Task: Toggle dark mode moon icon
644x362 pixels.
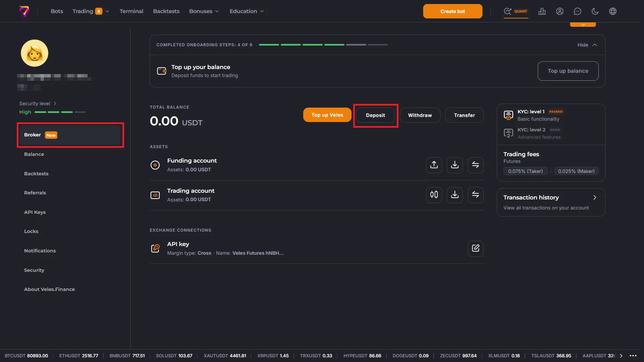Action: pos(595,11)
